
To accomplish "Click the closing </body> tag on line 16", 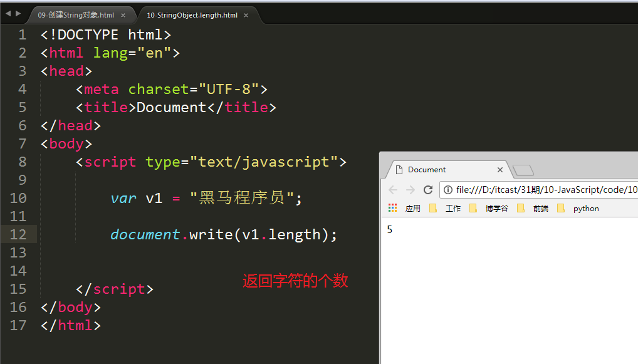I will 71,308.
